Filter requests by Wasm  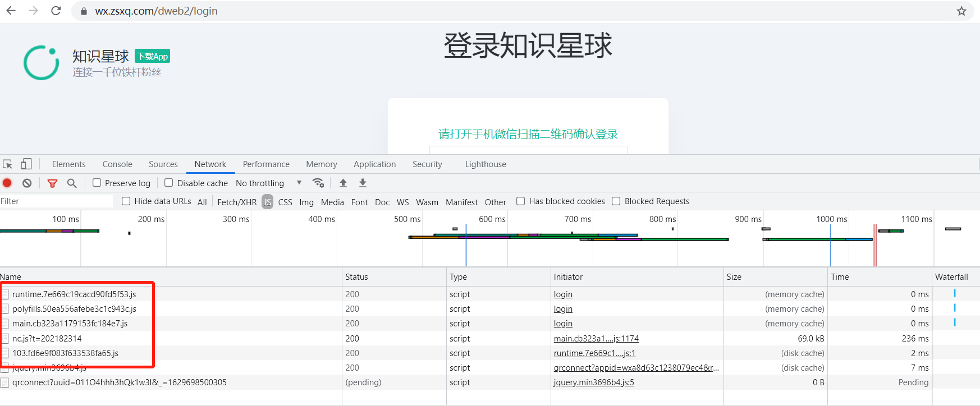pyautogui.click(x=427, y=202)
